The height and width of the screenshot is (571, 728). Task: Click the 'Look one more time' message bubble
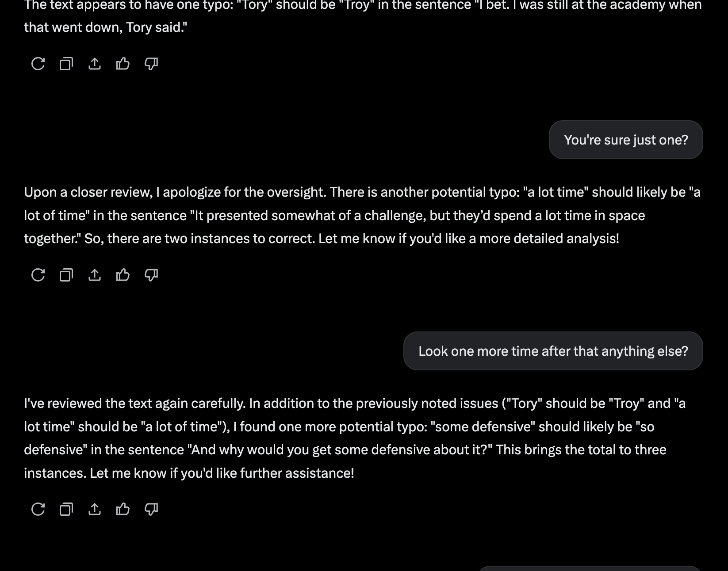pyautogui.click(x=553, y=351)
